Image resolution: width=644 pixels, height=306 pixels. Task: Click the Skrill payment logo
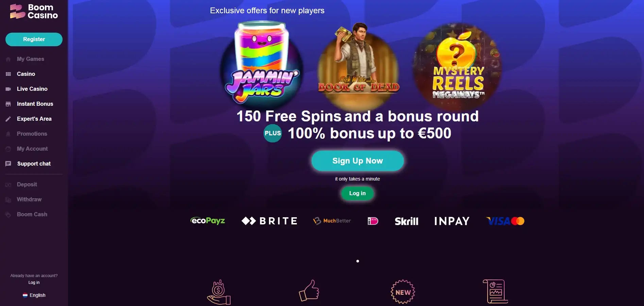pyautogui.click(x=407, y=221)
